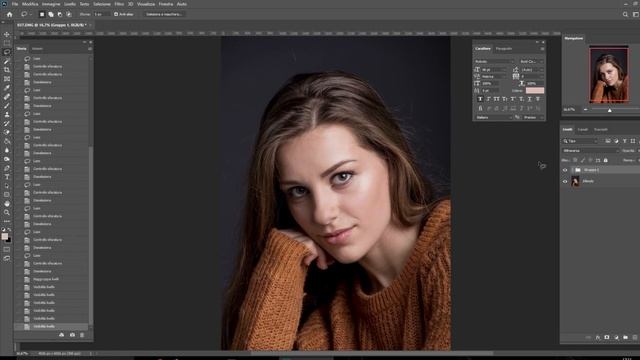Toggle Strikethrough in Character panel
This screenshot has height=360, width=640.
click(538, 99)
